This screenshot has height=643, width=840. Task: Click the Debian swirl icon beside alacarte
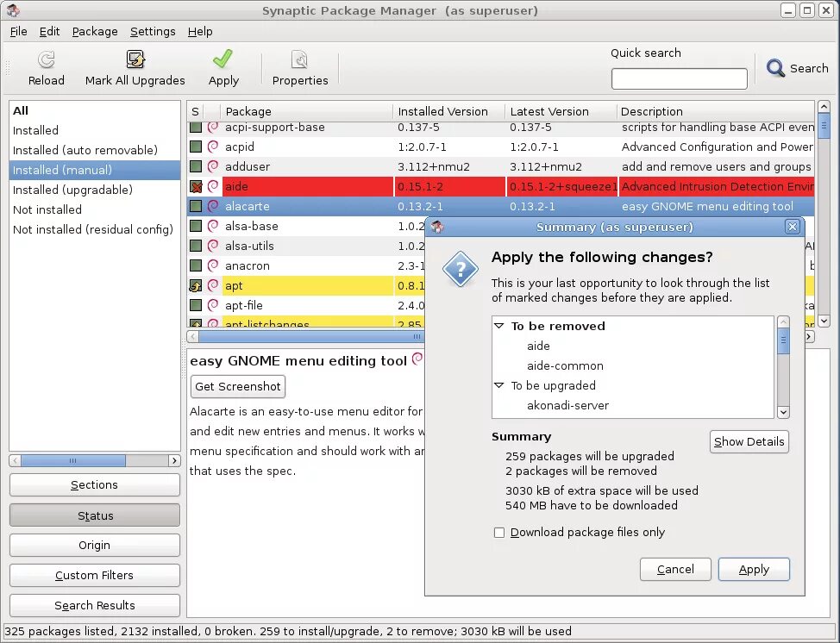point(213,206)
